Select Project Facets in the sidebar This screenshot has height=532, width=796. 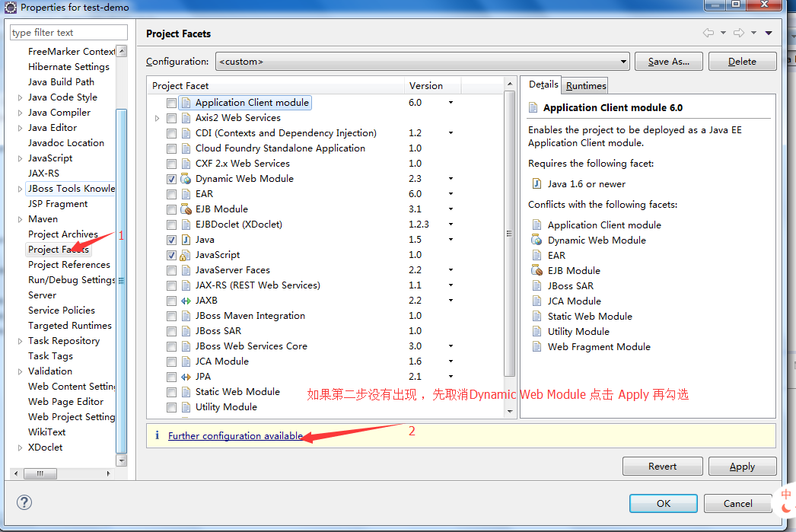(x=59, y=250)
